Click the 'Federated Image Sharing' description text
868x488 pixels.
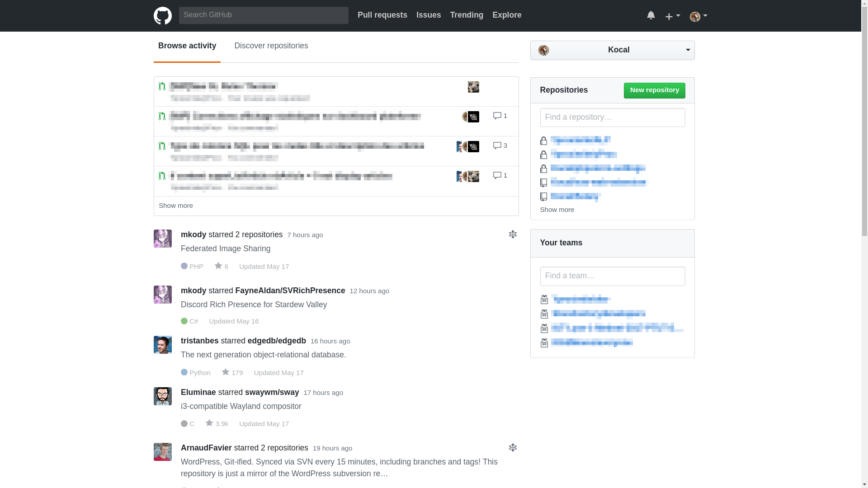click(226, 249)
